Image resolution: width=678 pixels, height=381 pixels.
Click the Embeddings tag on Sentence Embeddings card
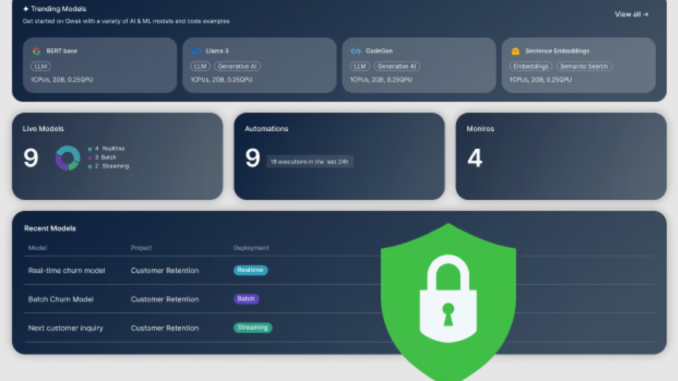(531, 66)
